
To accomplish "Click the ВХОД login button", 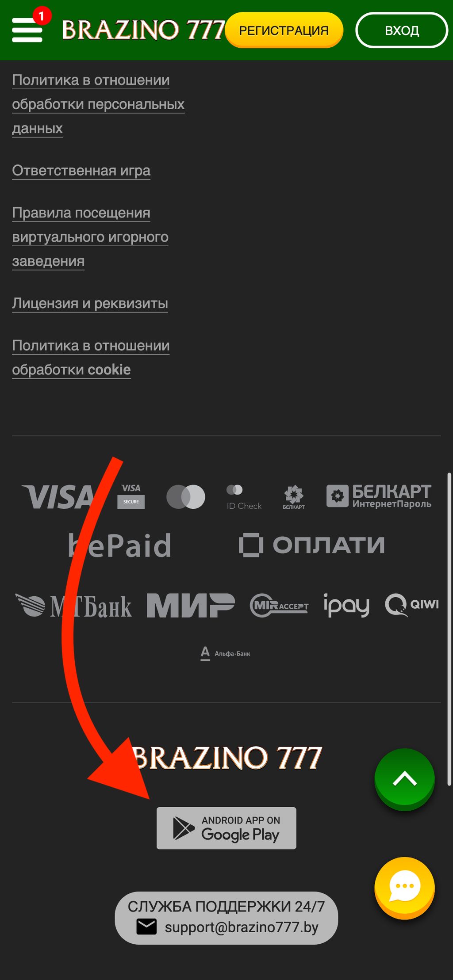I will [402, 30].
